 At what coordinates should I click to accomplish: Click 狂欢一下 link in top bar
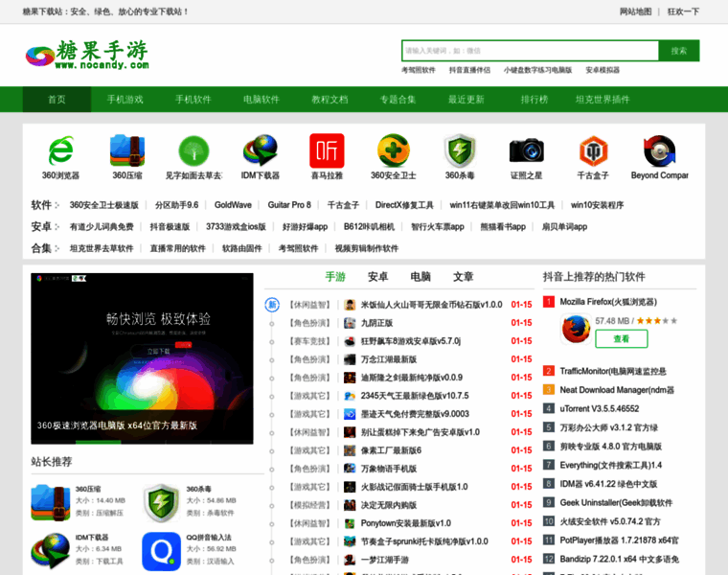tap(683, 11)
